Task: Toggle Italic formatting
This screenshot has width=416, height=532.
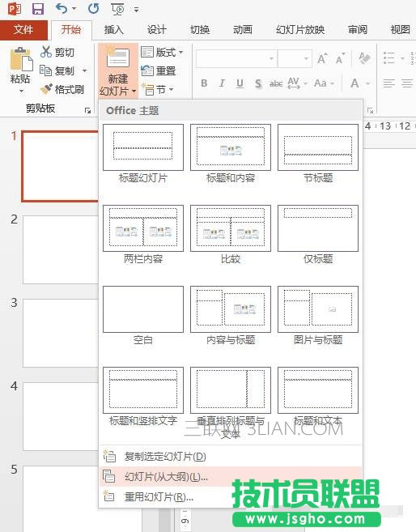Action: click(222, 83)
